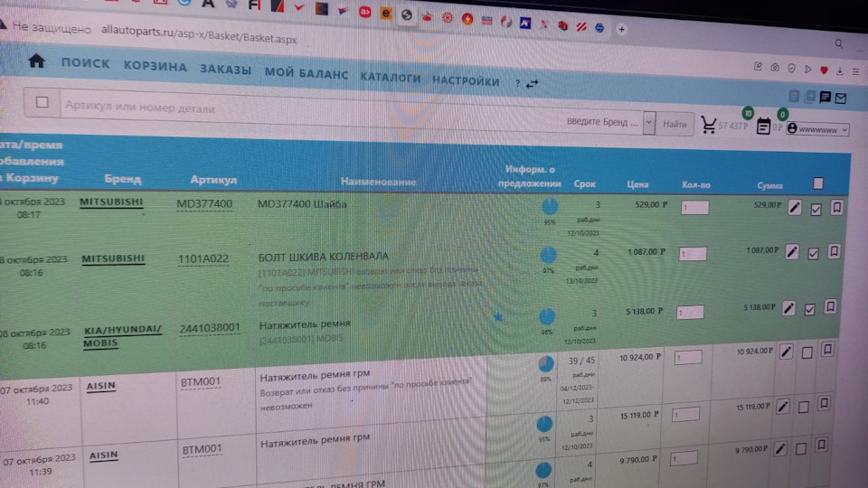Go to the site home page icon

click(x=36, y=61)
